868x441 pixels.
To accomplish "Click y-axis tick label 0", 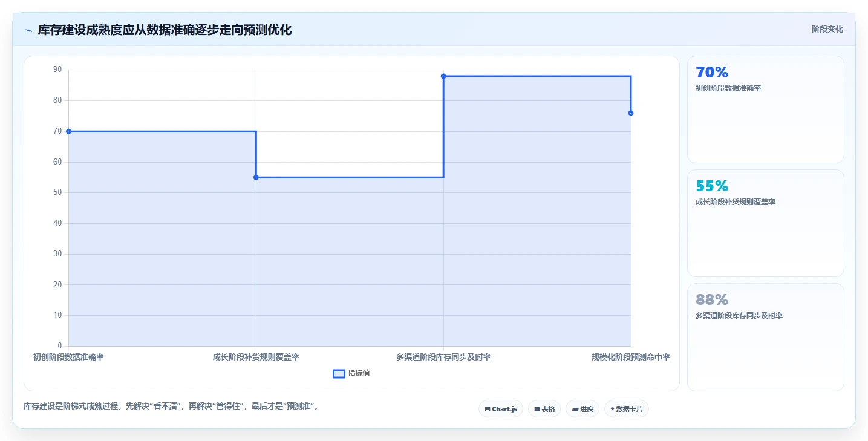I will [59, 346].
